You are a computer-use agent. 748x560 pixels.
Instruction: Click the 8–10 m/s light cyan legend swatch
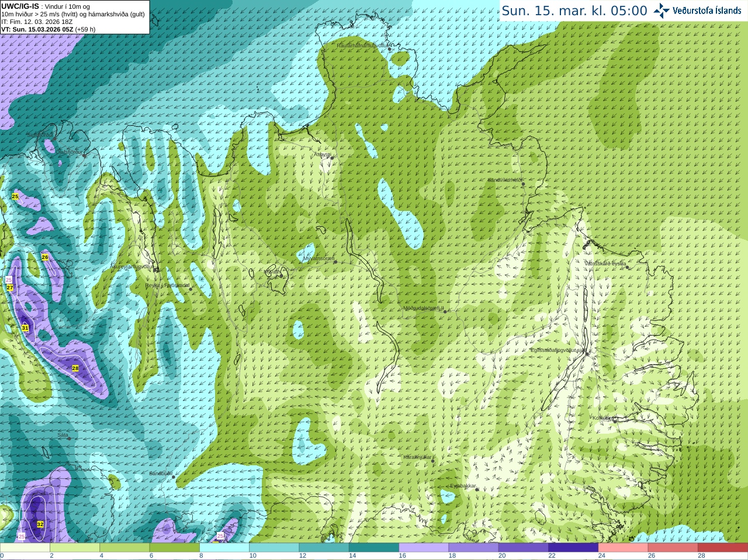click(x=224, y=548)
